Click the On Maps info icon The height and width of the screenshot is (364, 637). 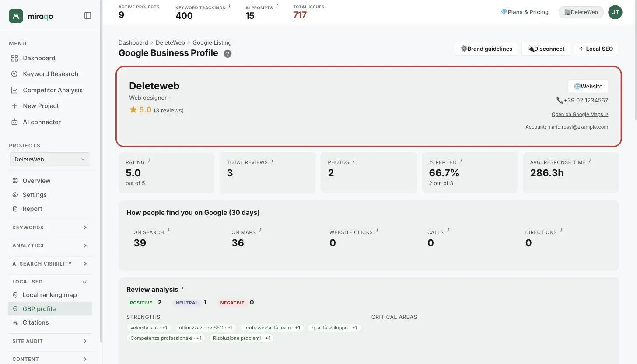pyautogui.click(x=260, y=230)
